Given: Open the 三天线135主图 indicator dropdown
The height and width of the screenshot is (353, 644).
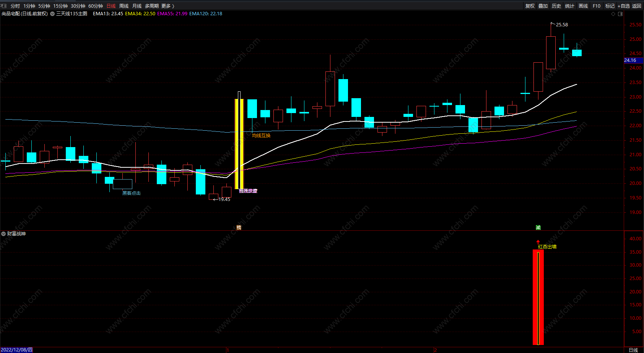Looking at the screenshot, I should pos(52,14).
